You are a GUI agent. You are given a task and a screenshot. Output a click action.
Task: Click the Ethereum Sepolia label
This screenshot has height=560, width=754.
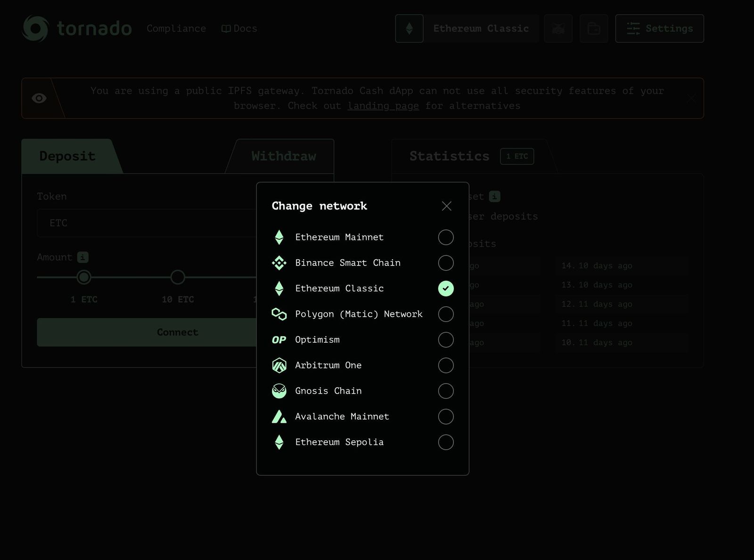pos(339,442)
